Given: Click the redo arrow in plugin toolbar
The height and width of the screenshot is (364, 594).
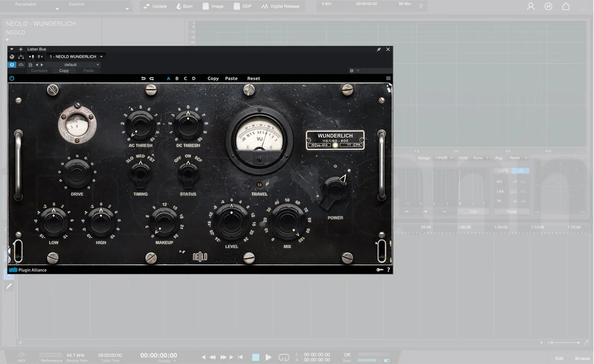Looking at the screenshot, I should [152, 78].
